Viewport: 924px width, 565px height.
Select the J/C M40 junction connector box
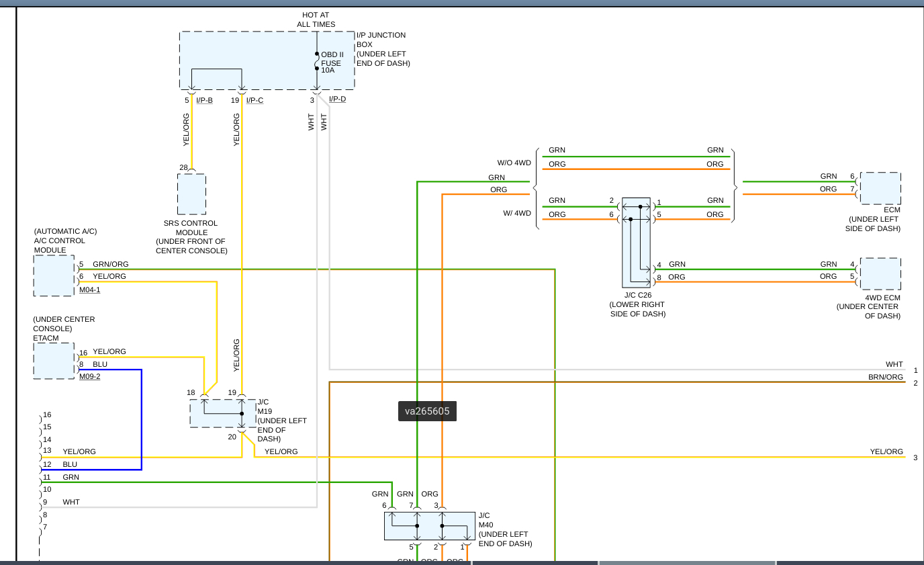pyautogui.click(x=429, y=525)
